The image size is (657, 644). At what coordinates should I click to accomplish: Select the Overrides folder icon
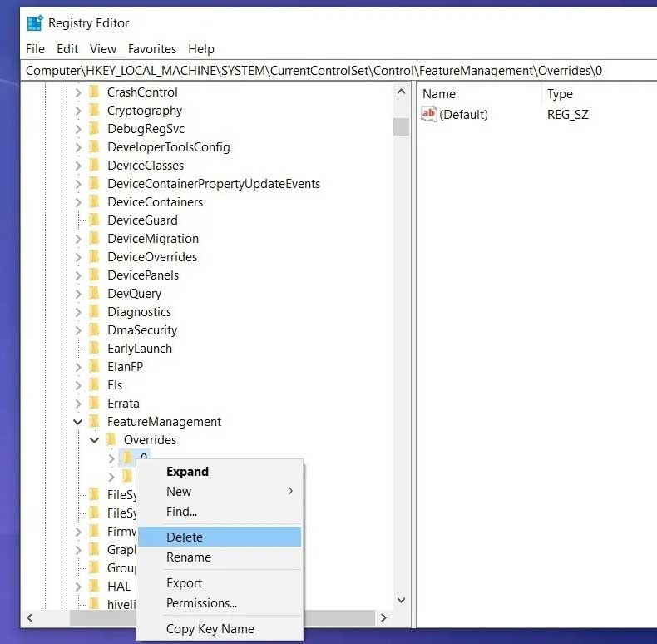coord(111,440)
